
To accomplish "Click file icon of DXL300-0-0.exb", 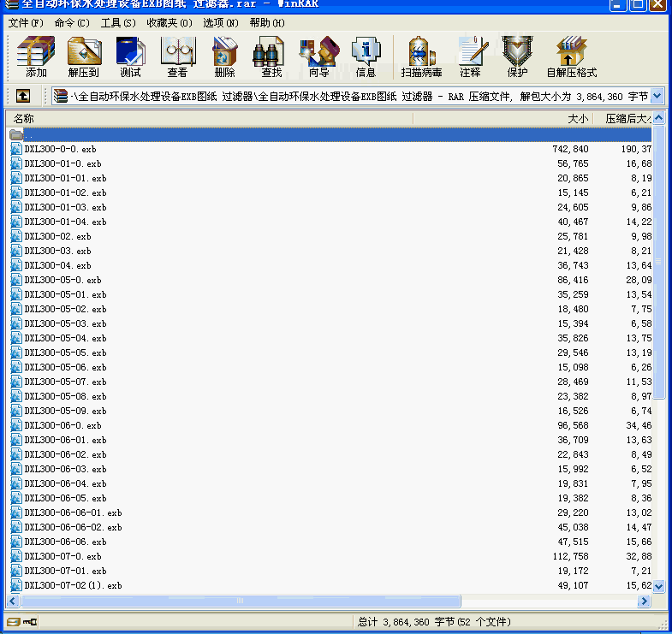I will [16, 149].
